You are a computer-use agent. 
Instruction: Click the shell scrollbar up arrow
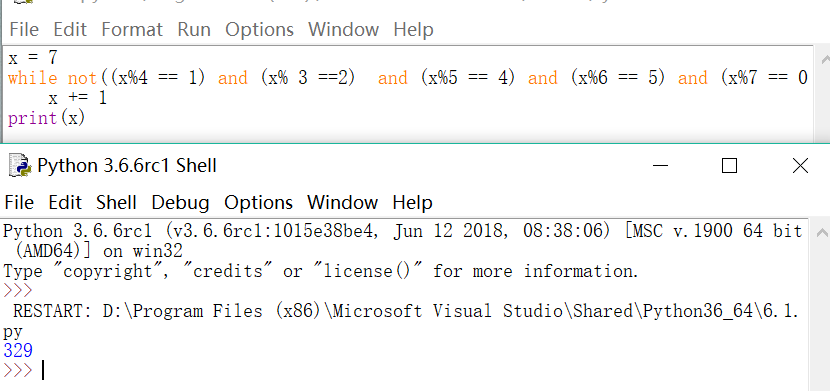click(x=822, y=232)
